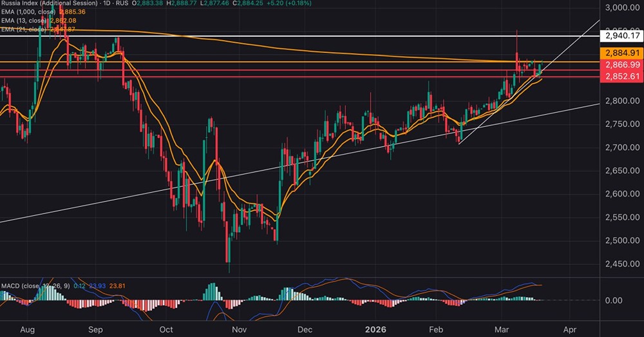Click the white price label "2,940.17"
The height and width of the screenshot is (337, 644).
point(623,35)
